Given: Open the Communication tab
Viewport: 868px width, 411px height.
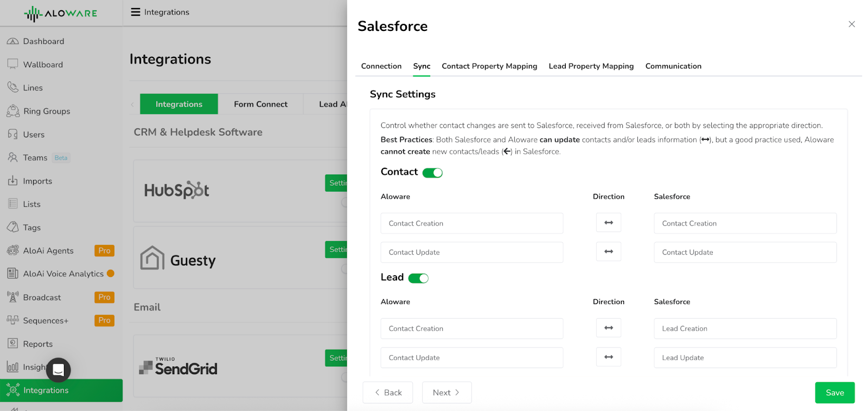Looking at the screenshot, I should (673, 66).
